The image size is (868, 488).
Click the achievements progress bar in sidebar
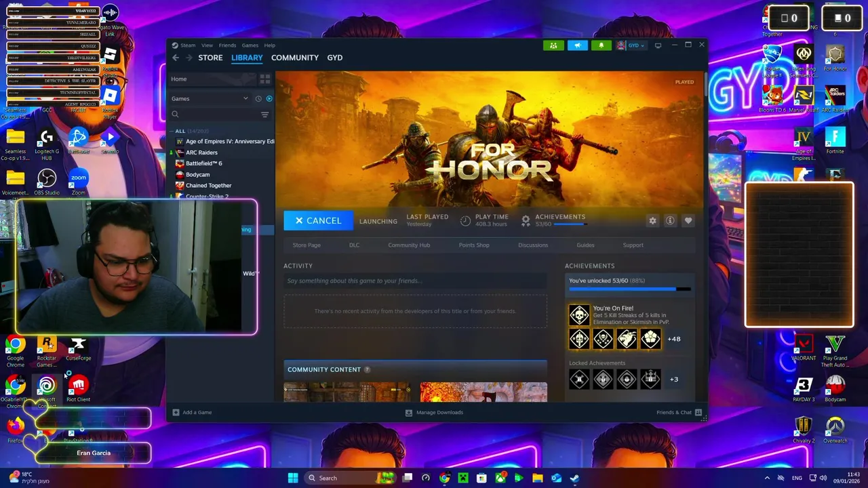(x=630, y=289)
